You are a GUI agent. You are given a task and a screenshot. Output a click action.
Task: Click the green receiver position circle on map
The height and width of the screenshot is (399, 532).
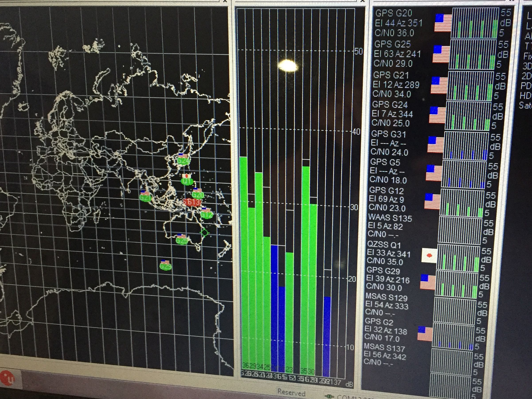pos(204,233)
